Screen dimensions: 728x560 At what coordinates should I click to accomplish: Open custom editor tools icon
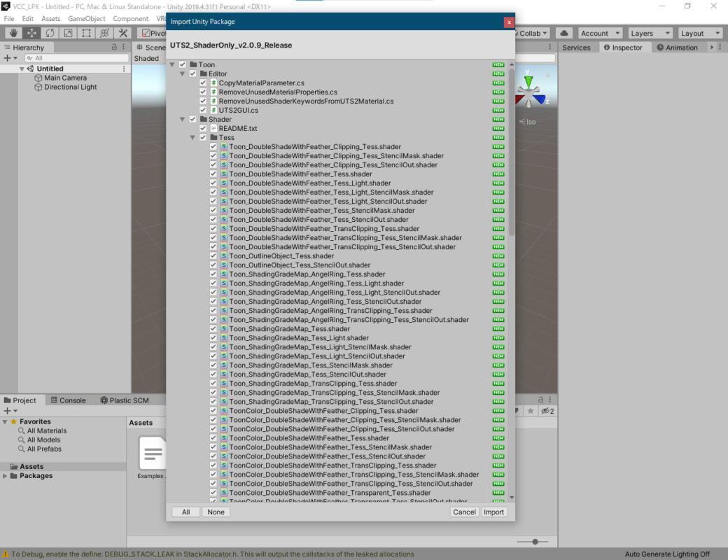pos(123,33)
